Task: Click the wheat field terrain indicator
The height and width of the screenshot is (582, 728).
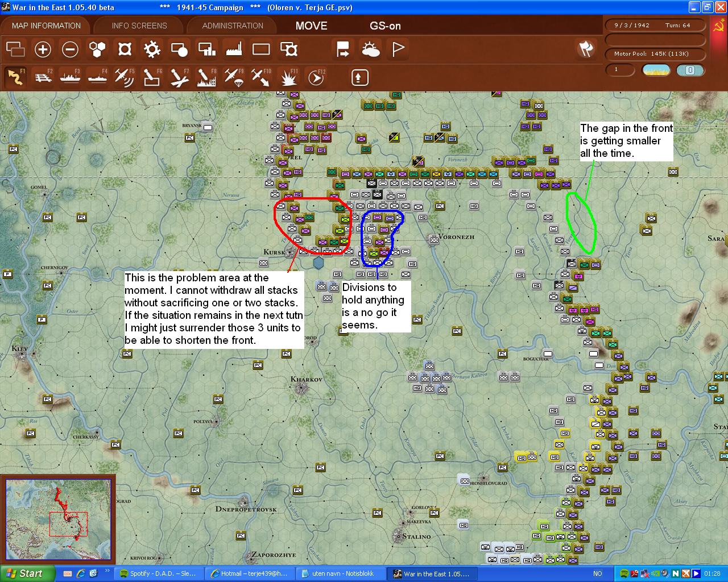Action: (656, 70)
